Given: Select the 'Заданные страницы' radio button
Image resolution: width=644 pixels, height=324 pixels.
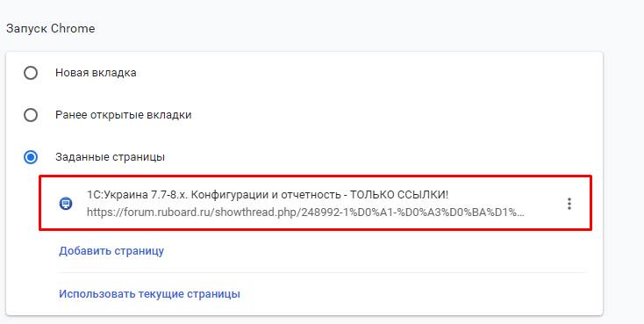Looking at the screenshot, I should (31, 157).
